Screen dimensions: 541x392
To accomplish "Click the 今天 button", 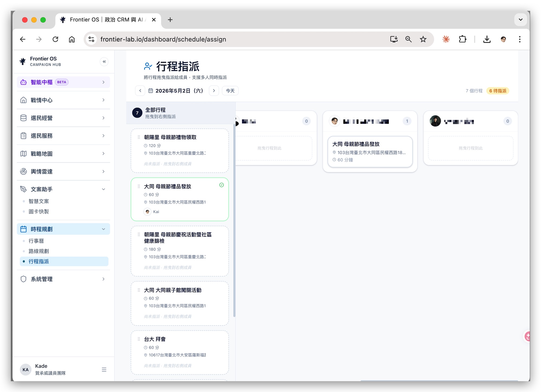I will [x=230, y=91].
